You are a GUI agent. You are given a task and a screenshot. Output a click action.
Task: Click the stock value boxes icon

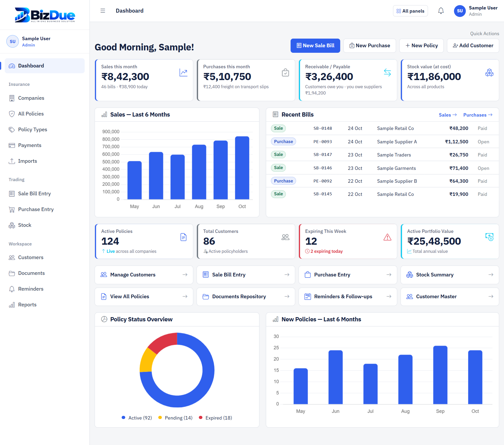tap(489, 72)
